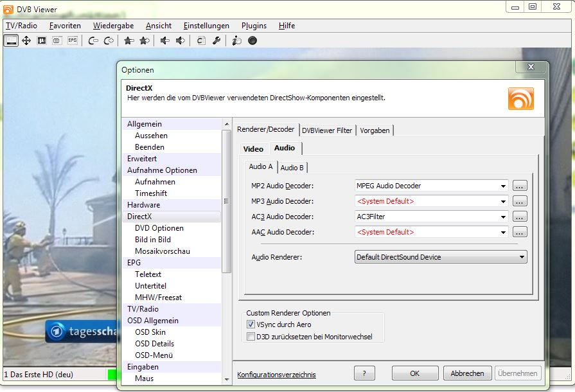Select the Renderer/Decoder tab
Viewport: 575px width, 392px height.
coord(266,129)
